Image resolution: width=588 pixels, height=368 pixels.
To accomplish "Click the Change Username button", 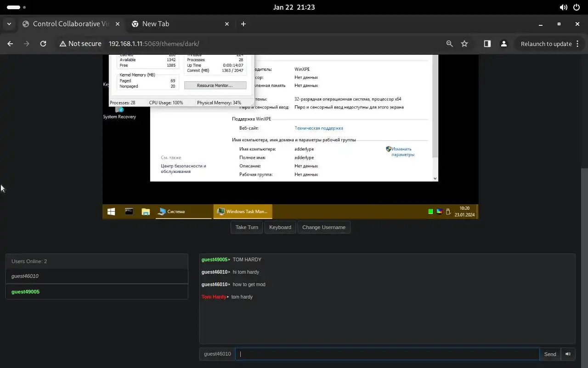I will pyautogui.click(x=324, y=227).
